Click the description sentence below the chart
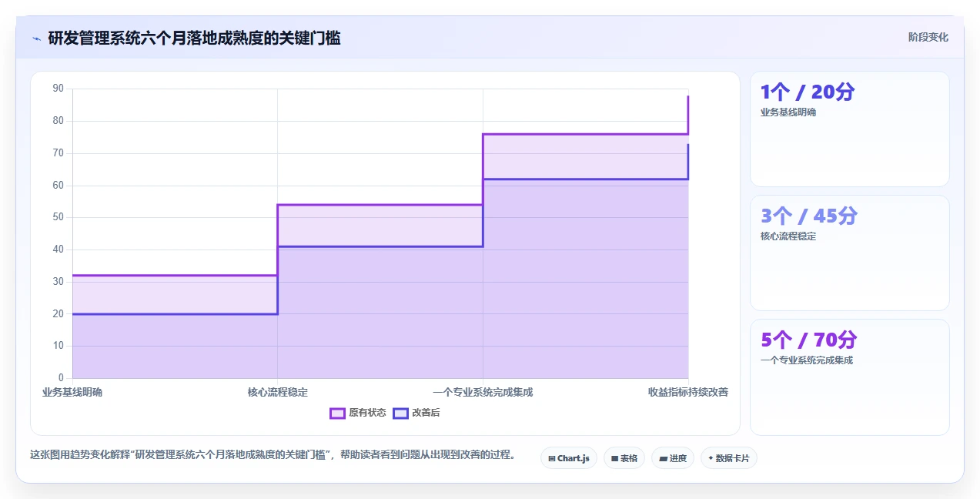980x499 pixels. click(x=273, y=454)
